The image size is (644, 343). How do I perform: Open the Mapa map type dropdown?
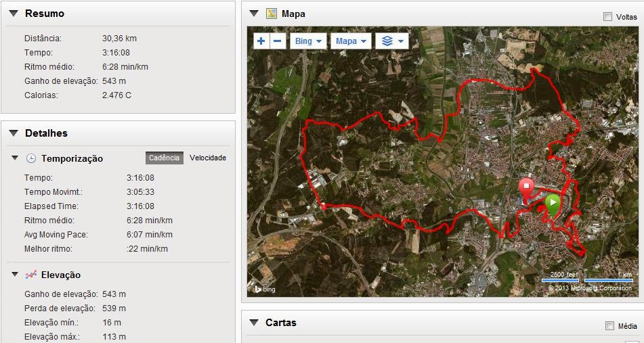coord(351,41)
